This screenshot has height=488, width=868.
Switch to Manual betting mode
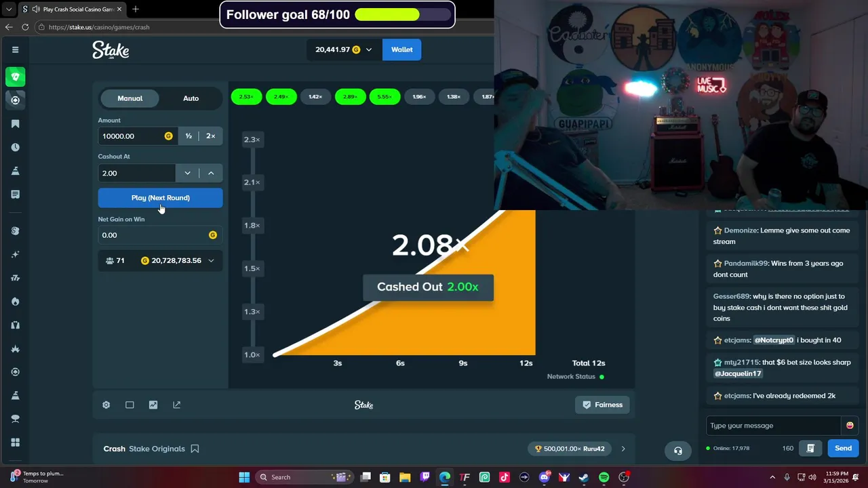click(130, 98)
